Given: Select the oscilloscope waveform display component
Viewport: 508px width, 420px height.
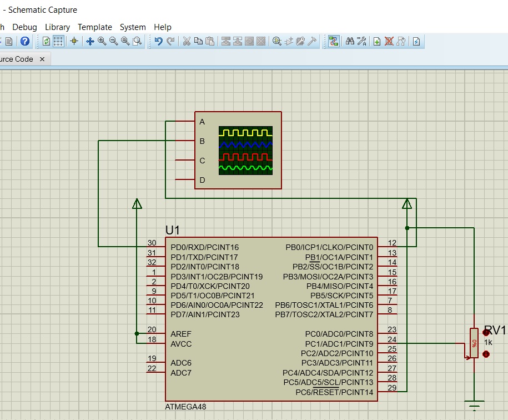Looking at the screenshot, I should [245, 151].
